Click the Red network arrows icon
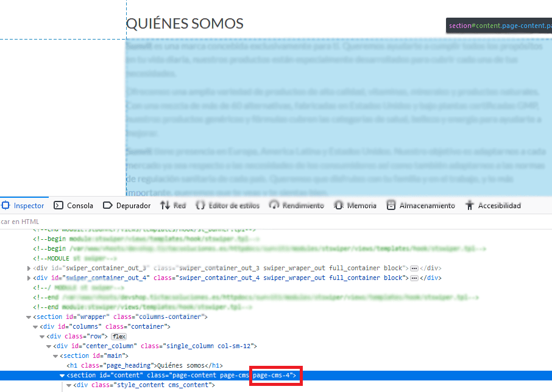Image resolution: width=552 pixels, height=392 pixels. (165, 205)
